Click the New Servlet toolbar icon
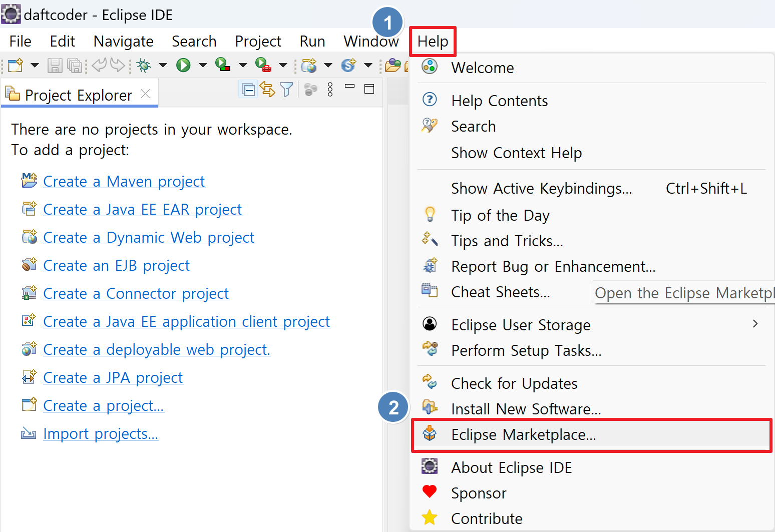The width and height of the screenshot is (775, 532). 348,65
